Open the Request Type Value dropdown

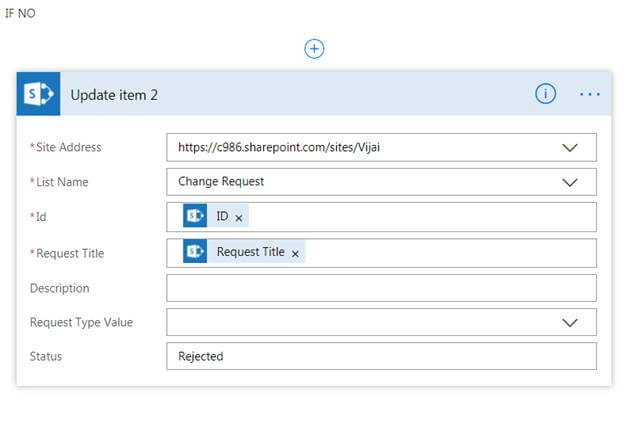[570, 322]
